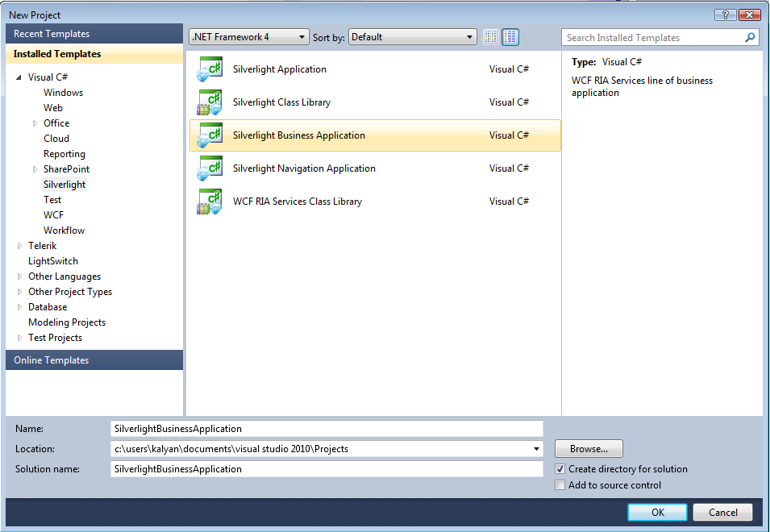Expand the Office tree node
This screenshot has width=770, height=532.
tap(35, 123)
